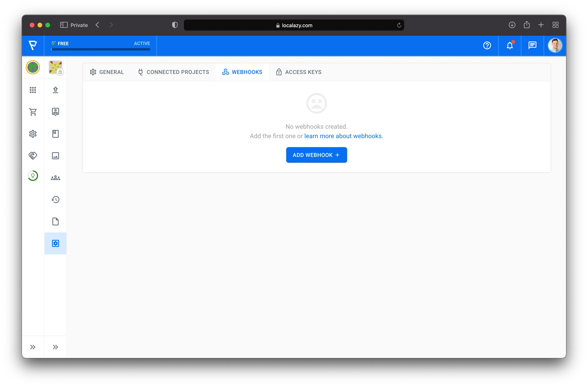This screenshot has width=588, height=387.
Task: Expand the project sidebar with double chevrons
Action: pos(55,347)
